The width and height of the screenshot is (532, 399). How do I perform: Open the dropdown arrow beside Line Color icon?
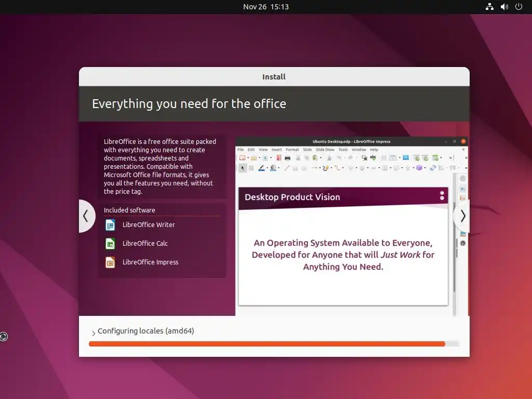click(x=267, y=168)
